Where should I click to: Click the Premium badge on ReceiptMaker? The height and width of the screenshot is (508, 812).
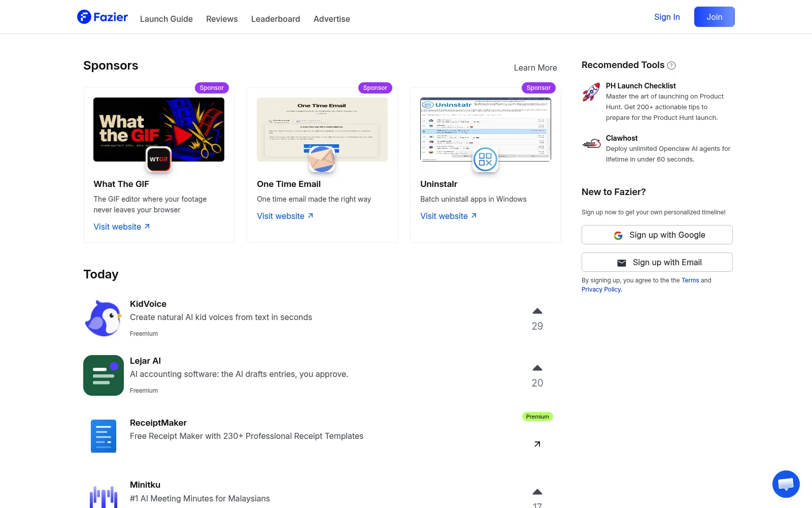(x=537, y=417)
